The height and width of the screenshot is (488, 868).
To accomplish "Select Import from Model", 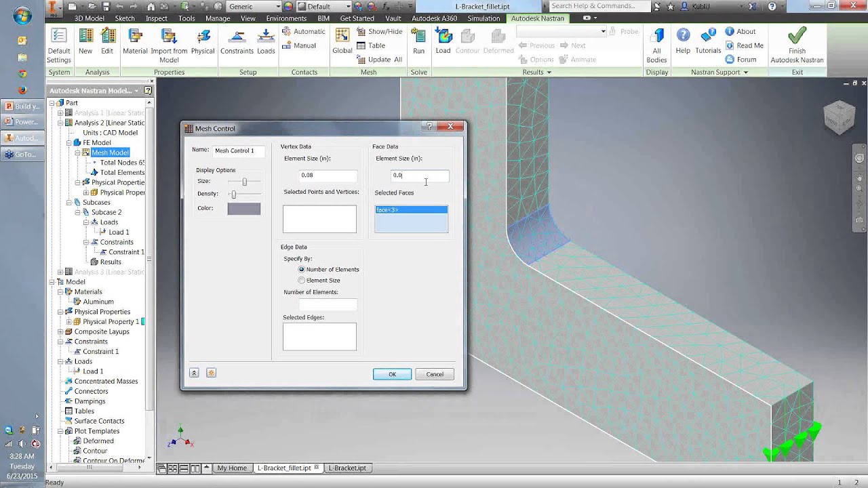I will tap(169, 45).
